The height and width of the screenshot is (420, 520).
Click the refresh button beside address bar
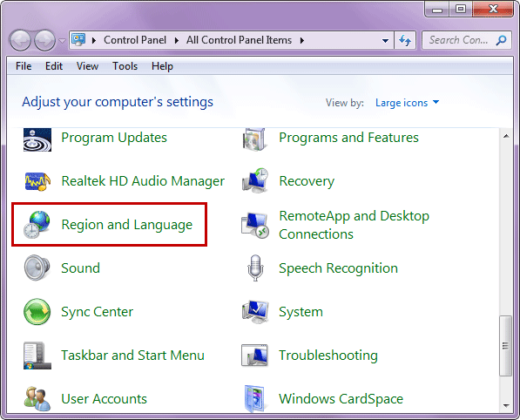[405, 40]
